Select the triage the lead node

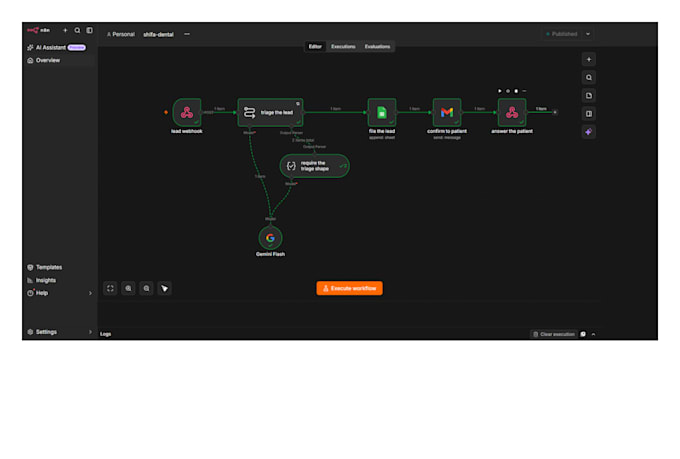[270, 112]
